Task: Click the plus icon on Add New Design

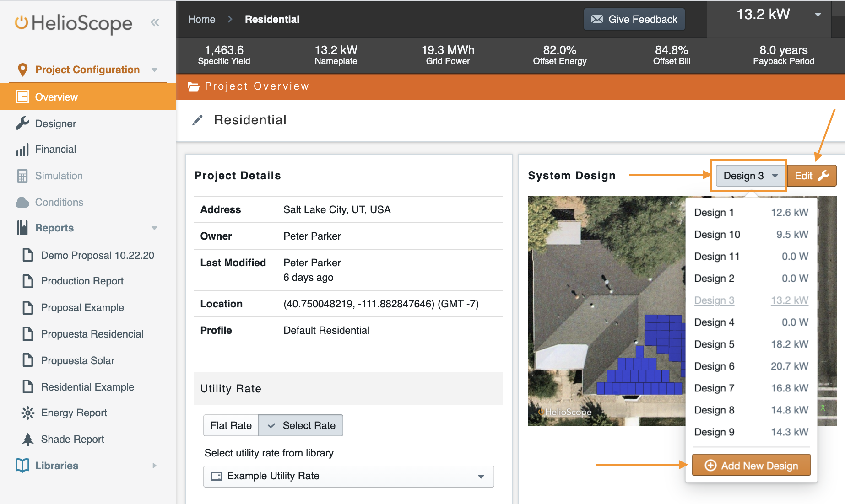Action: [710, 465]
